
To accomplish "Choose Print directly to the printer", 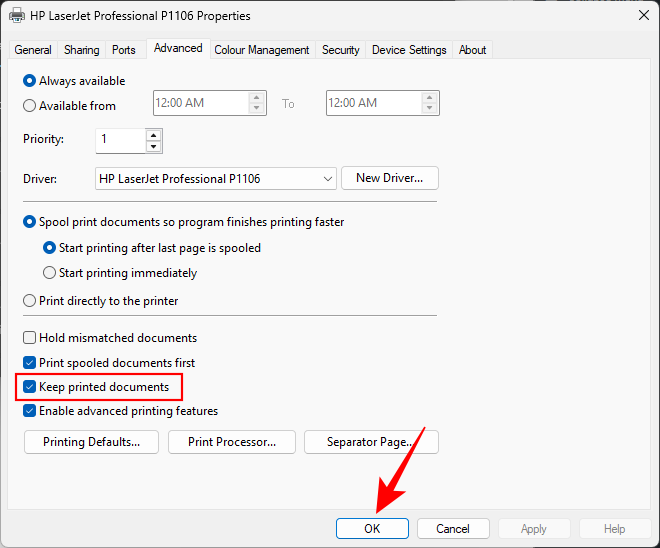I will (30, 301).
